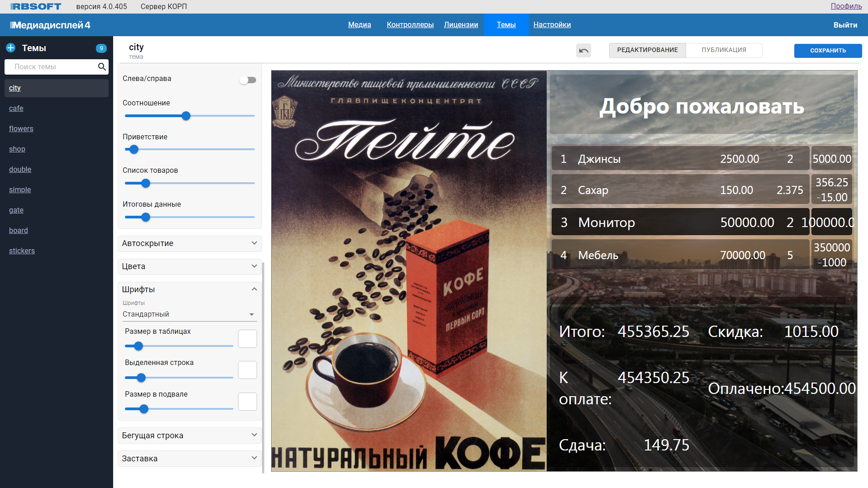Click the Выделенная строка color box
This screenshot has width=868, height=488.
pos(248,370)
